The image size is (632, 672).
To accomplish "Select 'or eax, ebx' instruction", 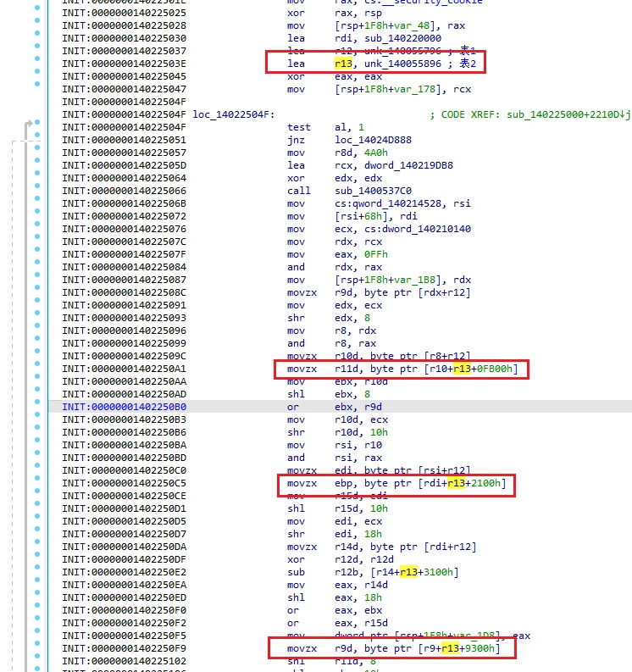I will point(335,610).
